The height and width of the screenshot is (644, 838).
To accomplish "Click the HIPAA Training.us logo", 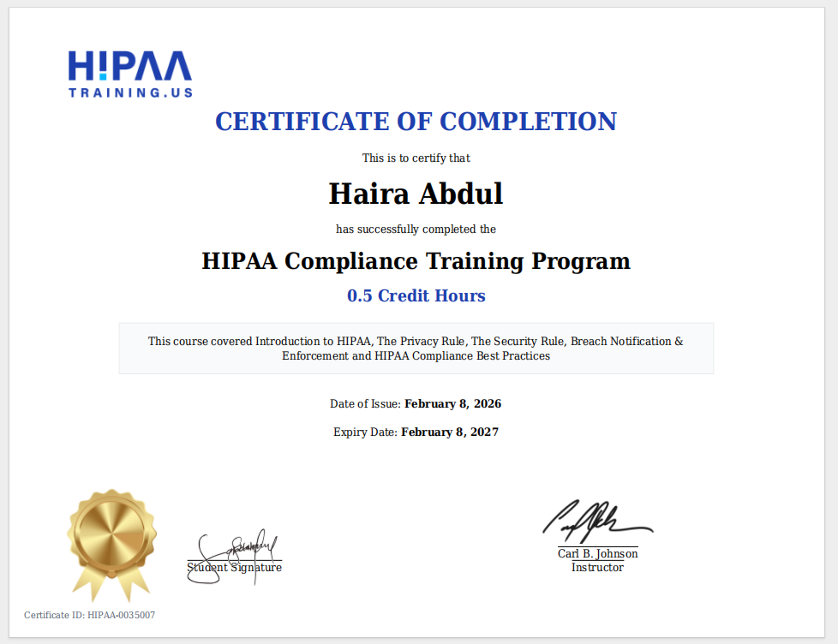I will (x=129, y=72).
